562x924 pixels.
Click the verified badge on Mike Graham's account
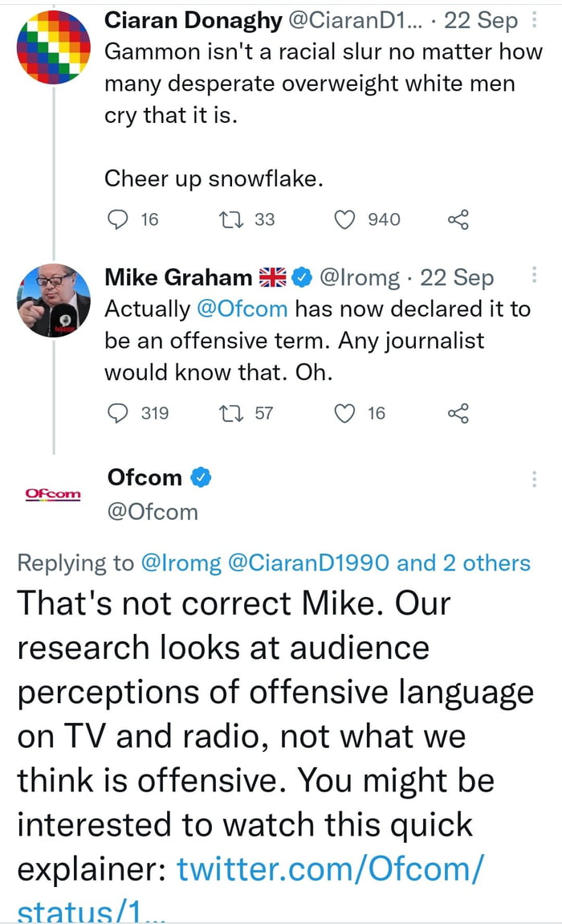[300, 277]
